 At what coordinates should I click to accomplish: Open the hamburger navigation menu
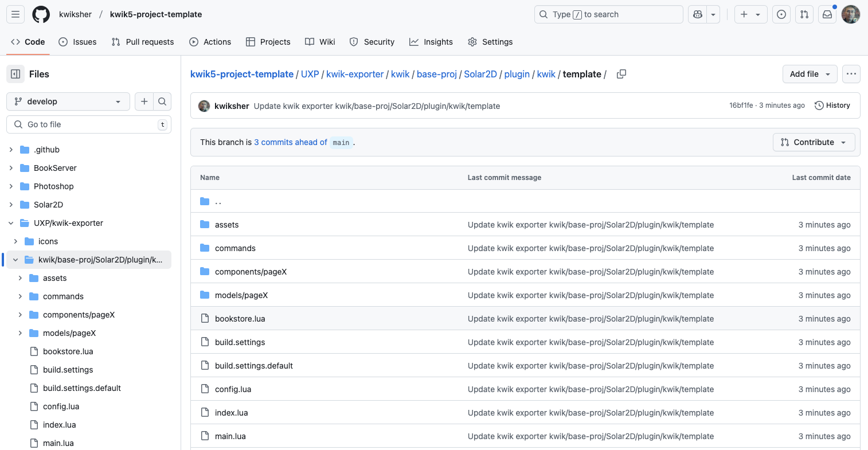(x=15, y=14)
